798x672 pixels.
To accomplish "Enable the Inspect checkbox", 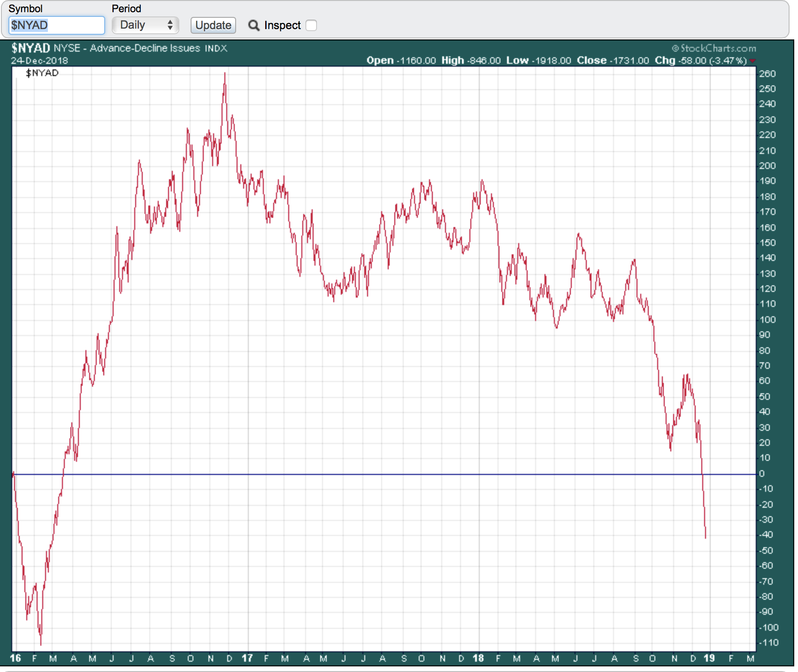I will (311, 25).
